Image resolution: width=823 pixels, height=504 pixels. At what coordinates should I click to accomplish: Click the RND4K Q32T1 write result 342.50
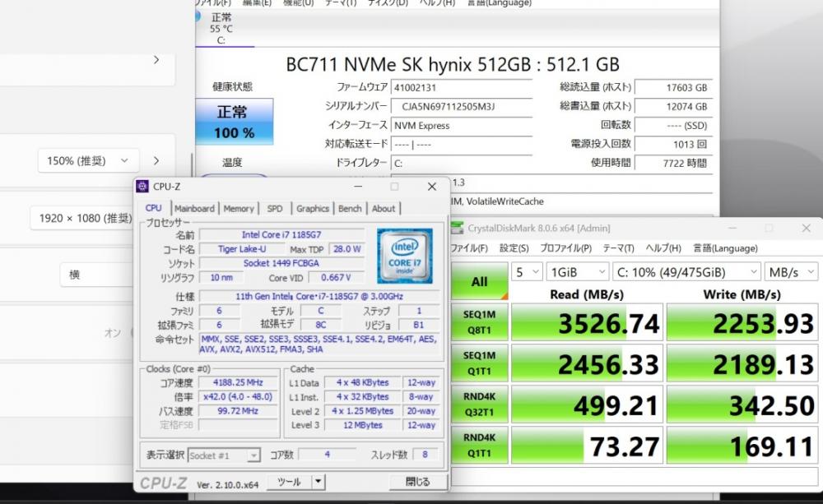coord(742,405)
